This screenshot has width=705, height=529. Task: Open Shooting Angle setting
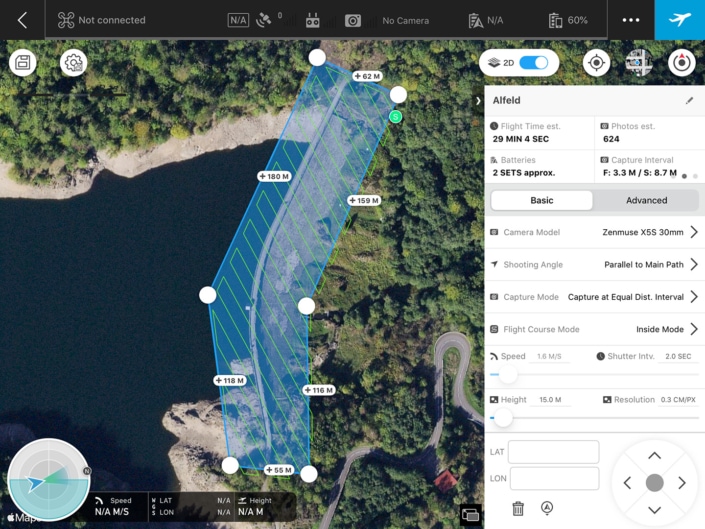click(693, 265)
